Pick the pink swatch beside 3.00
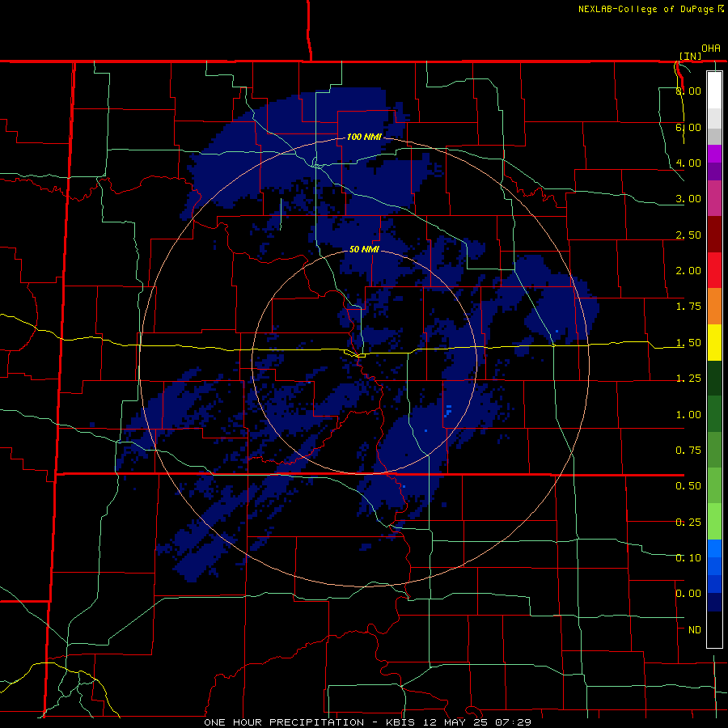The width and height of the screenshot is (728, 728). tap(714, 198)
